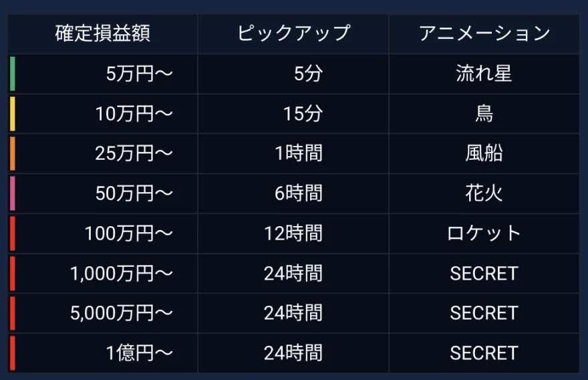Screen dimensions: 588x380
Task: Click the 花火 animation cell
Action: click(484, 194)
